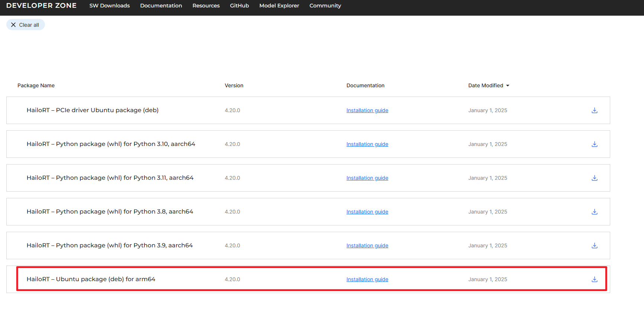Click the X icon in Clear all

13,25
